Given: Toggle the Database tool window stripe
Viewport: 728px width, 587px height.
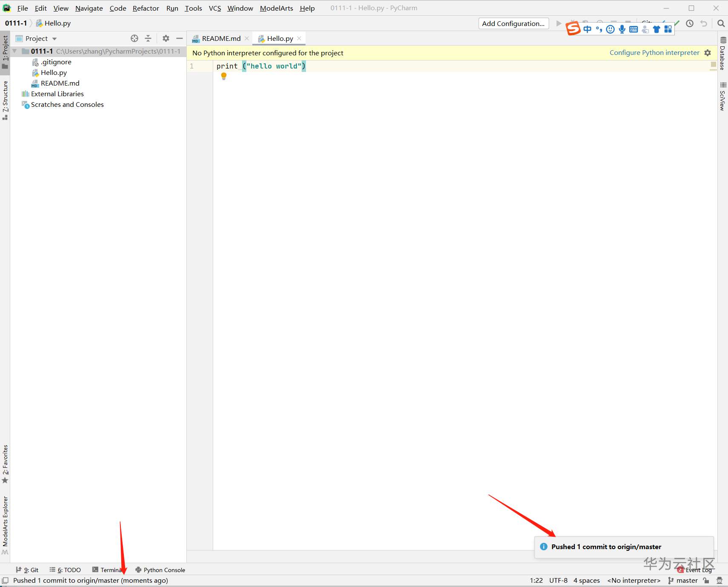Looking at the screenshot, I should click(x=722, y=53).
